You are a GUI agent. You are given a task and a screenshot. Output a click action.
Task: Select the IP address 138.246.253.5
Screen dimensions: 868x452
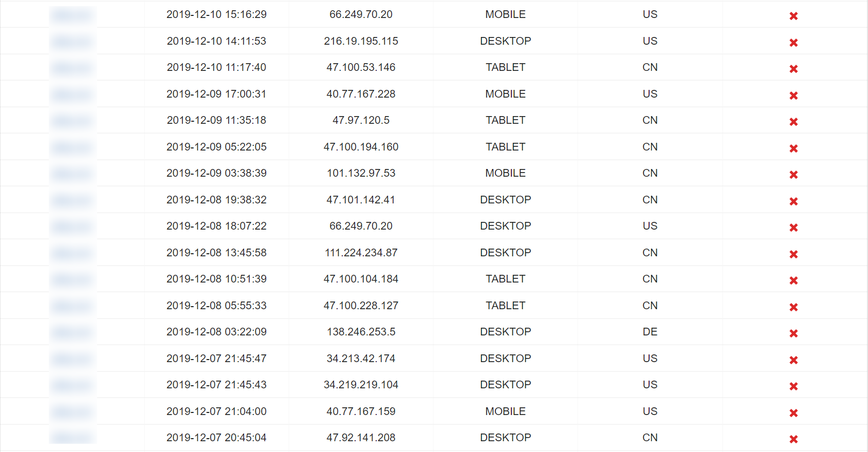361,332
